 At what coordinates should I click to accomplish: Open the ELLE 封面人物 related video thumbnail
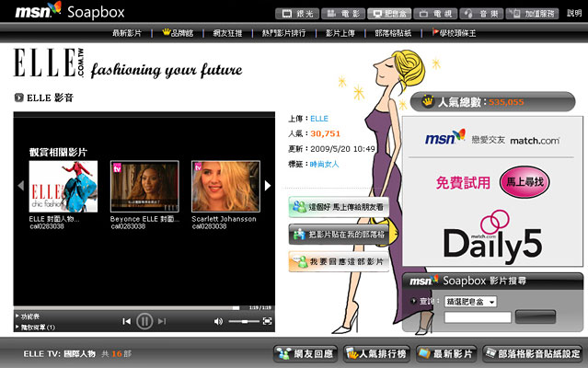pyautogui.click(x=63, y=187)
